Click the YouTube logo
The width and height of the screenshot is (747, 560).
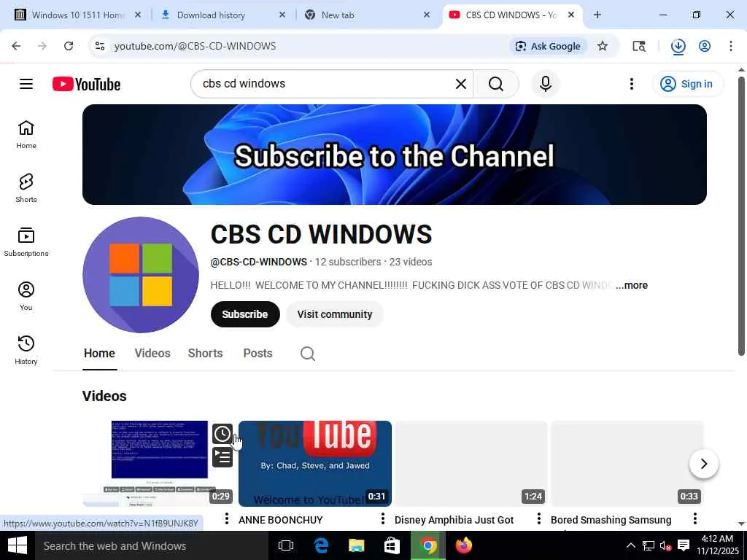point(86,85)
